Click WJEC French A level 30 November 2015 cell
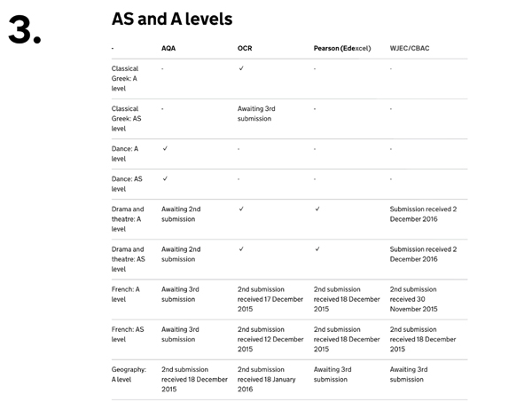 413,299
